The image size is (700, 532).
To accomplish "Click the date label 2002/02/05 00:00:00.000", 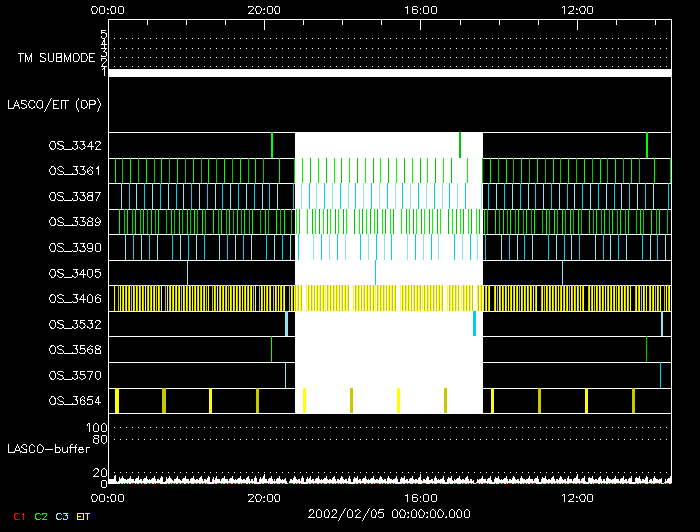I will tap(388, 512).
